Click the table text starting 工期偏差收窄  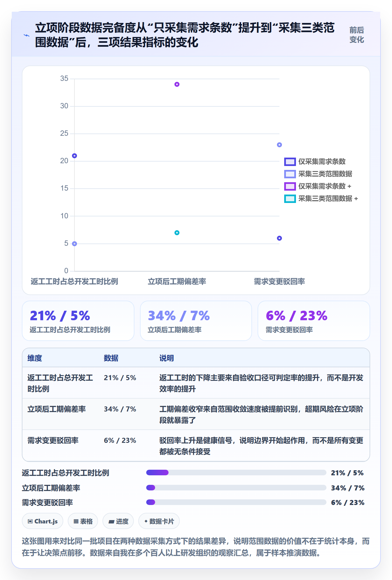click(261, 415)
